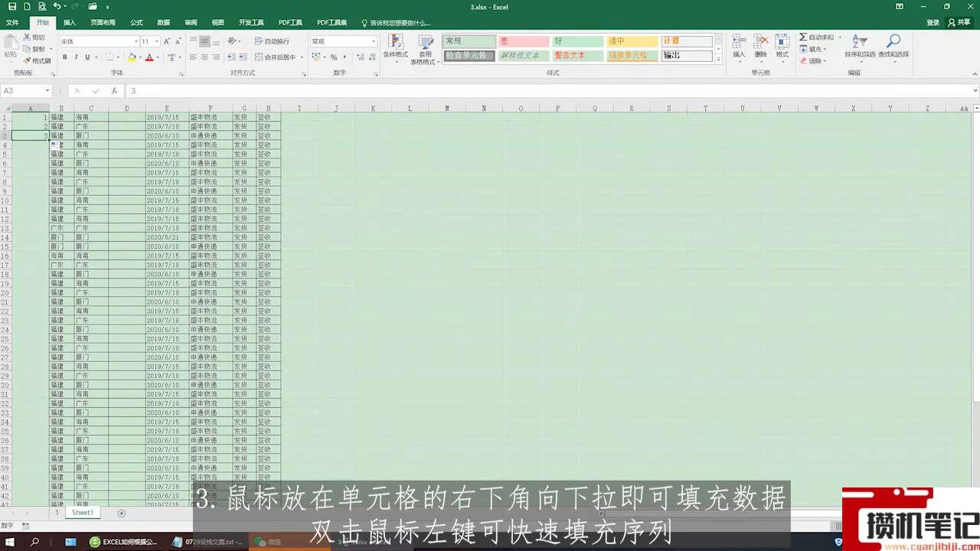Click the Save icon in quick access toolbar
980x551 pixels.
(x=12, y=6)
